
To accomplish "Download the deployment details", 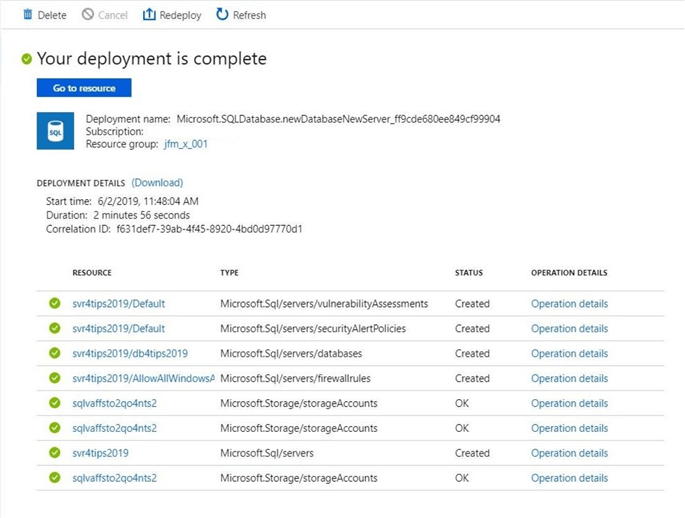I will click(157, 183).
